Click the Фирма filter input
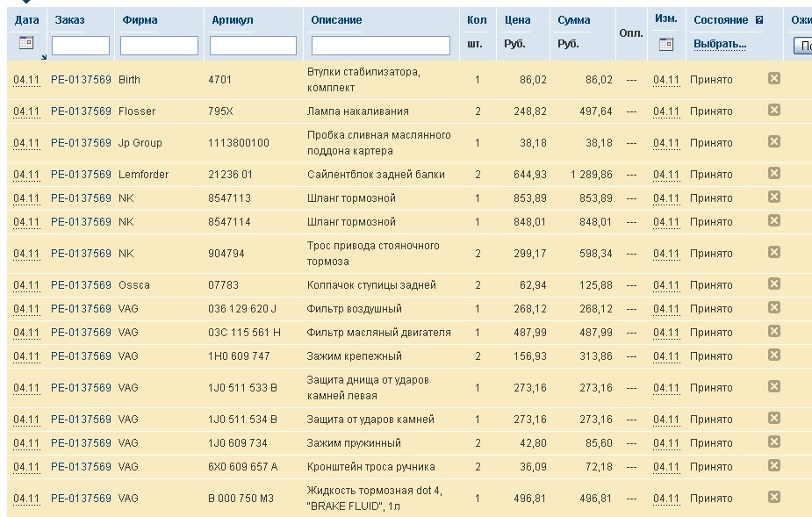Screen dimensions: 812x517 click(x=159, y=46)
